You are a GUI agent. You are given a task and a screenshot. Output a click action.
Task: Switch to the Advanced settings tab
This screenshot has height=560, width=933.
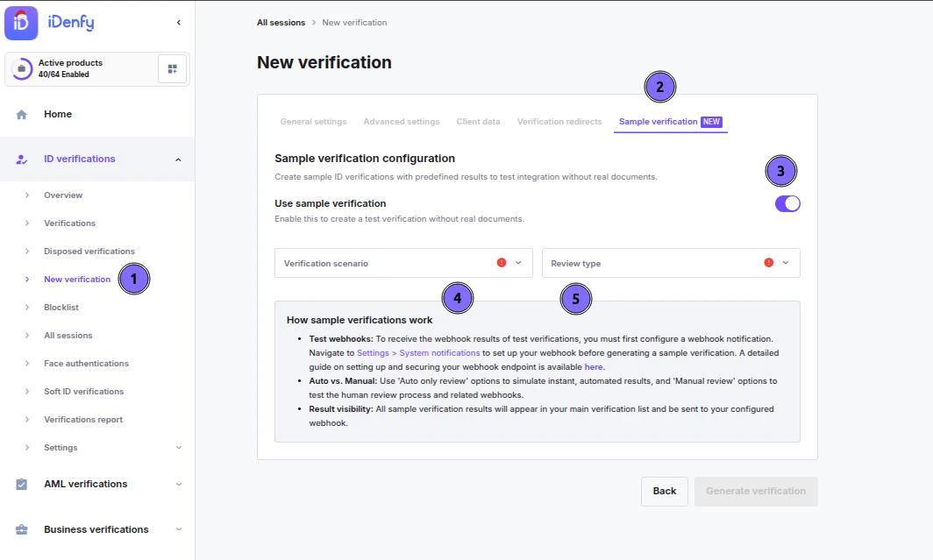402,122
